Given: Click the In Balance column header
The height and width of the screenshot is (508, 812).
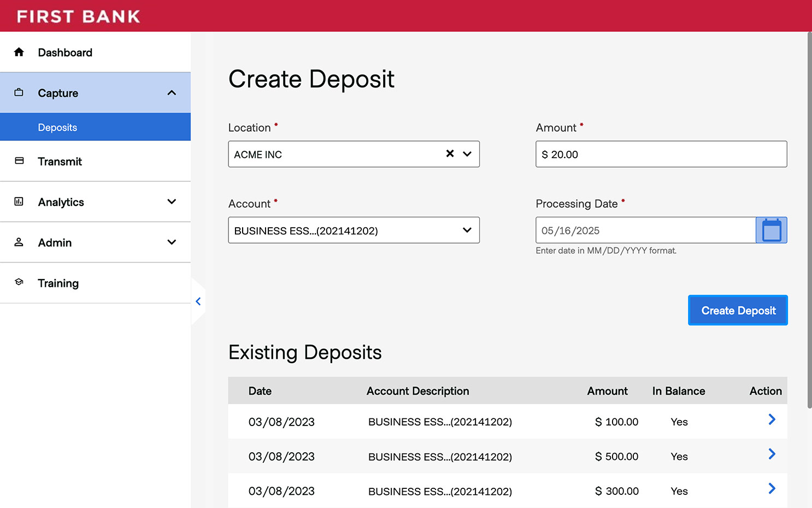Looking at the screenshot, I should (679, 391).
